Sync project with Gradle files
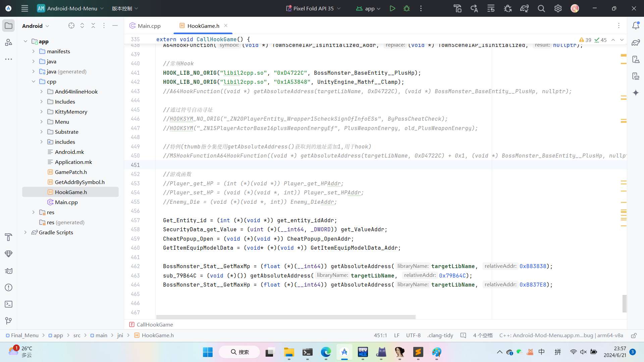This screenshot has height=362, width=644. (524, 8)
